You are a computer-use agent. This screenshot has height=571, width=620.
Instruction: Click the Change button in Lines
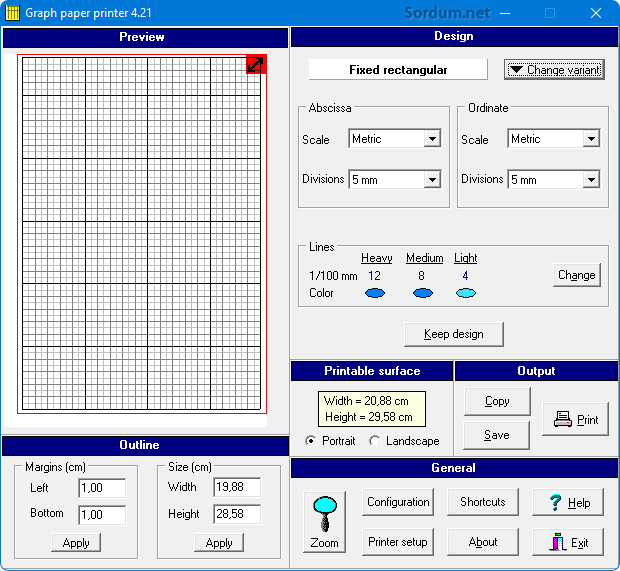point(577,275)
